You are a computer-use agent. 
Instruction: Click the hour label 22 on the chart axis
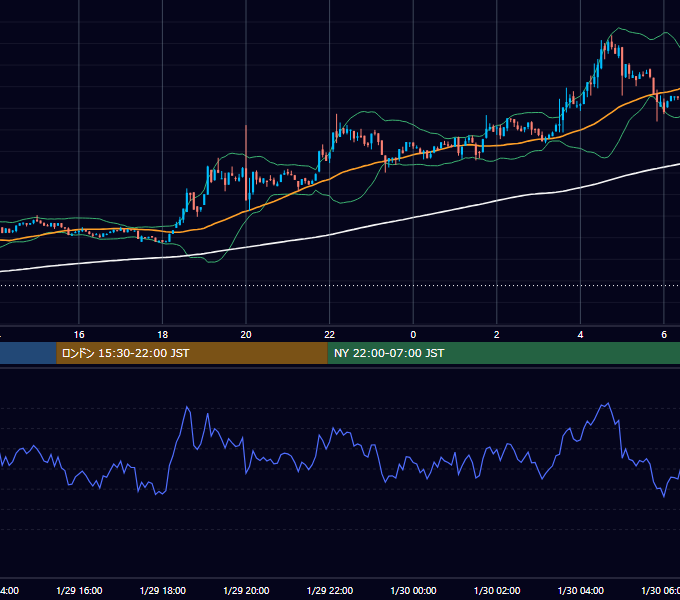tap(330, 335)
